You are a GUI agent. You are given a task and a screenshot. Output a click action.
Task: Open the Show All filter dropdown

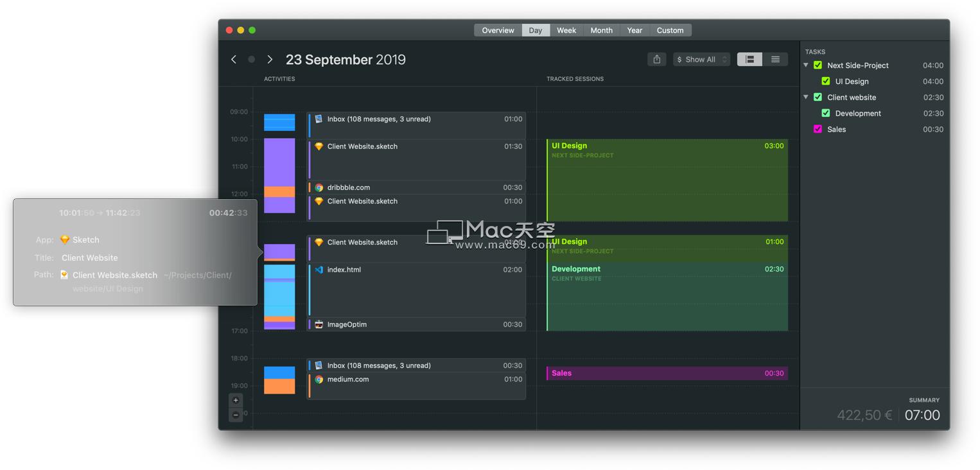click(701, 60)
